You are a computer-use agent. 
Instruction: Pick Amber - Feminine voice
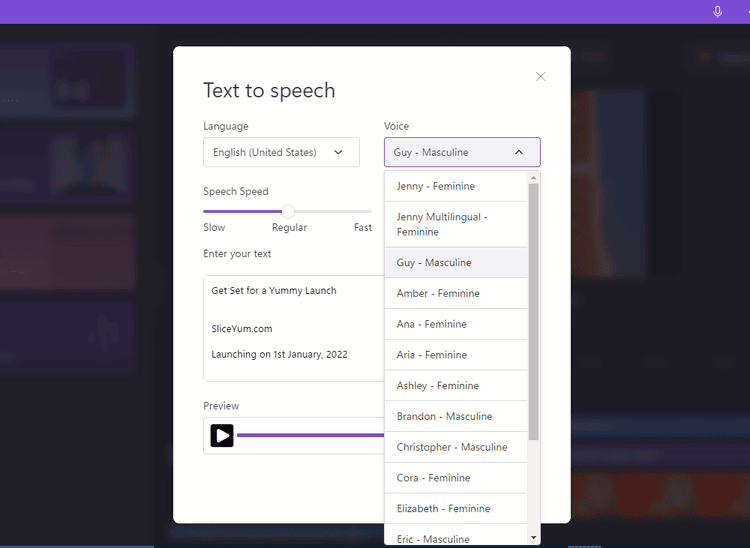(456, 293)
